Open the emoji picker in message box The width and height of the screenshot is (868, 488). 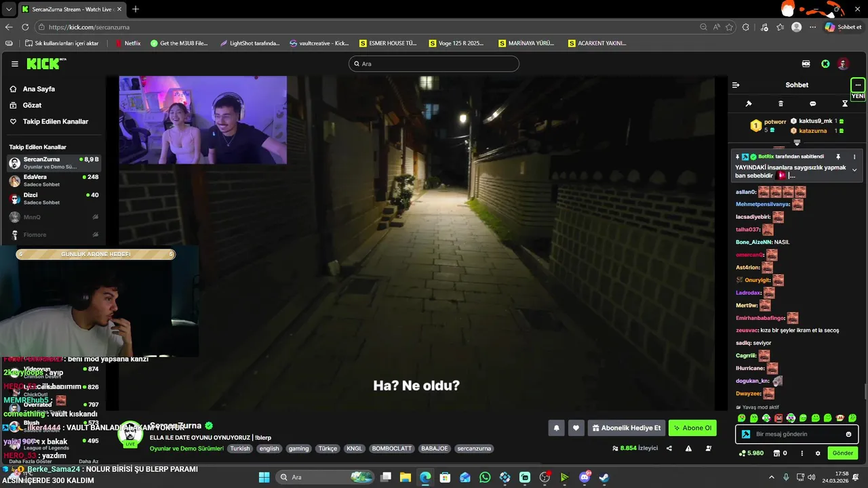848,434
